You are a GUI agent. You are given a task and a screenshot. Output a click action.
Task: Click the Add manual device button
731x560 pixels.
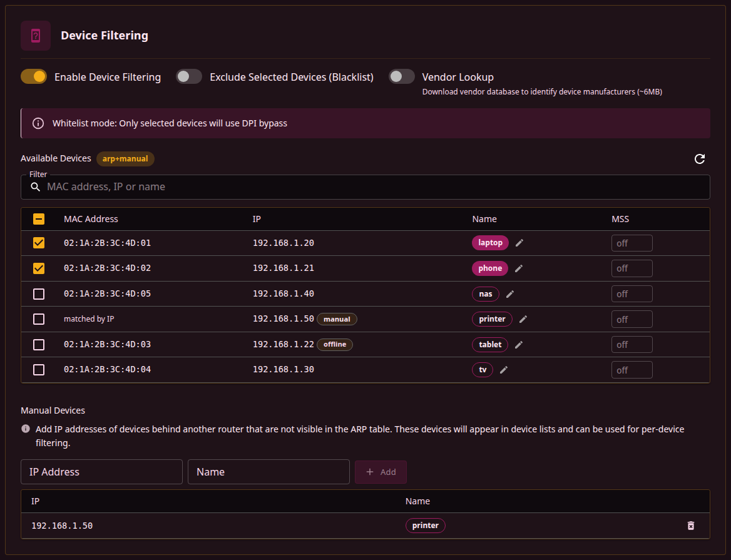[x=381, y=472]
